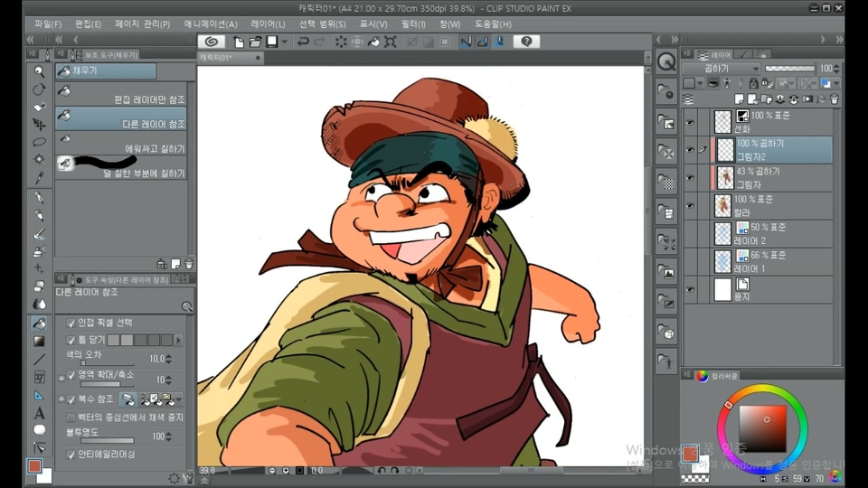The height and width of the screenshot is (488, 868).
Task: Undo the last action
Action: [x=303, y=42]
